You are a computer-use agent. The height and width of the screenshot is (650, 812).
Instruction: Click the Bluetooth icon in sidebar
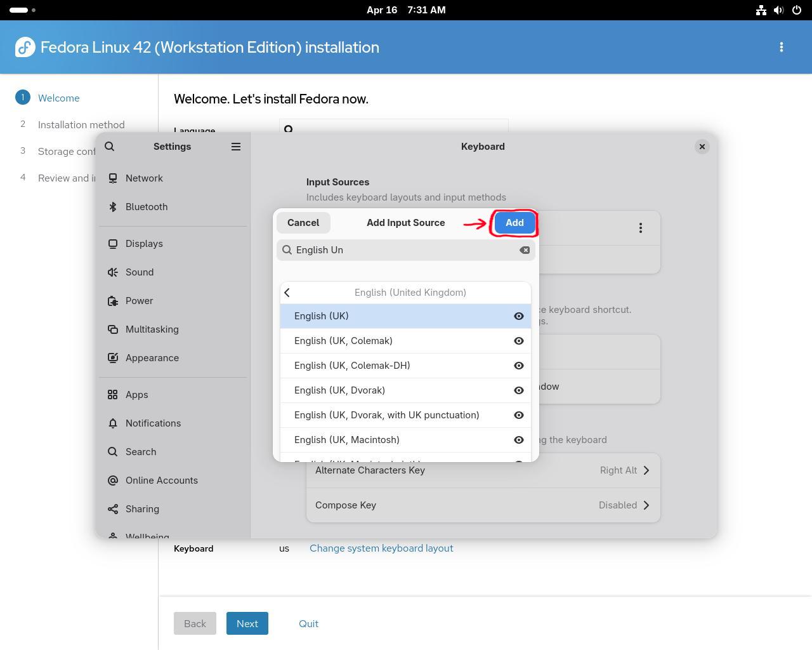pos(113,207)
